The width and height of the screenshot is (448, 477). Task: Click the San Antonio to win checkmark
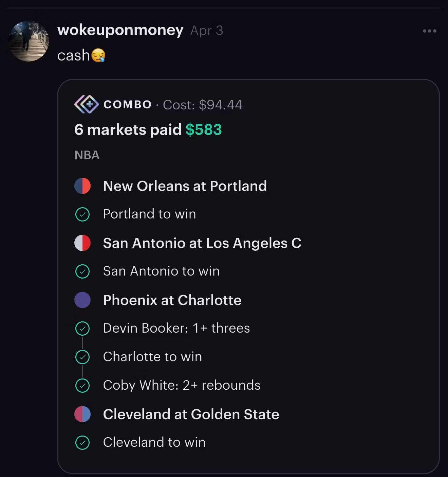[82, 271]
